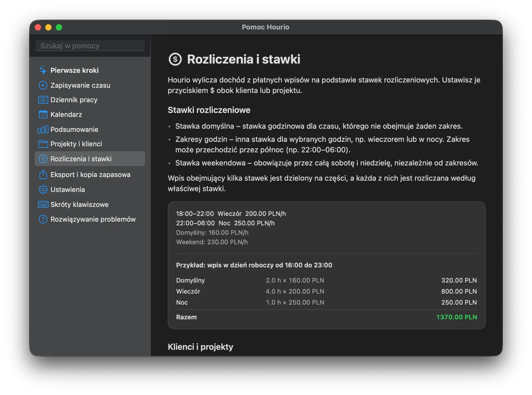Click the keyboard icon for Skróty klawiszowe
Viewport: 532px width, 395px height.
(43, 204)
